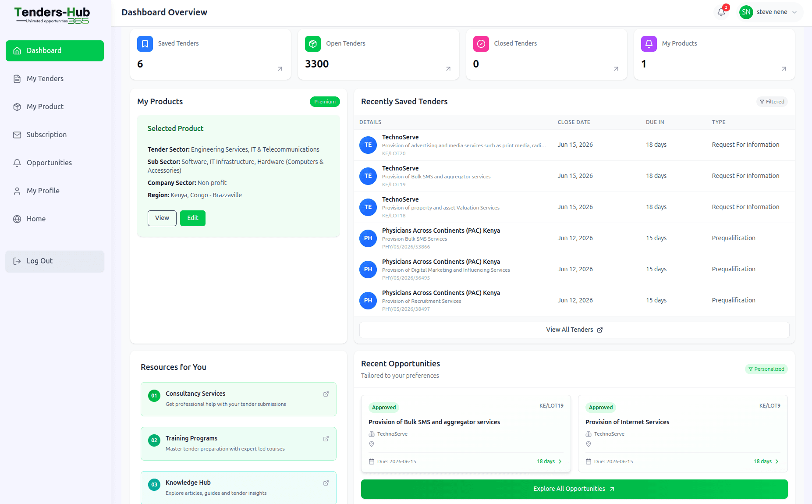Click PH avatar for Bulk SMS Services tender

368,238
